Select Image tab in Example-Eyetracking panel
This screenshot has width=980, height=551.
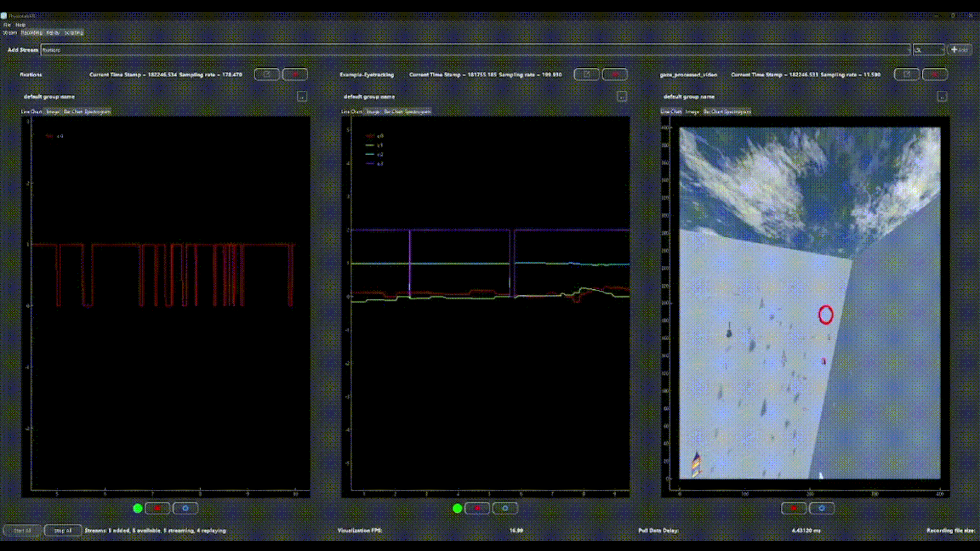pos(373,112)
